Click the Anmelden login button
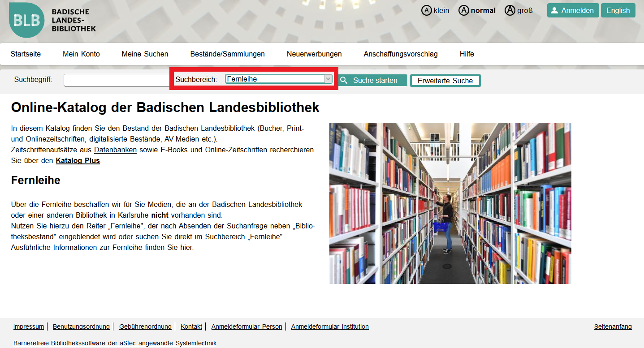This screenshot has width=644, height=348. pyautogui.click(x=573, y=10)
